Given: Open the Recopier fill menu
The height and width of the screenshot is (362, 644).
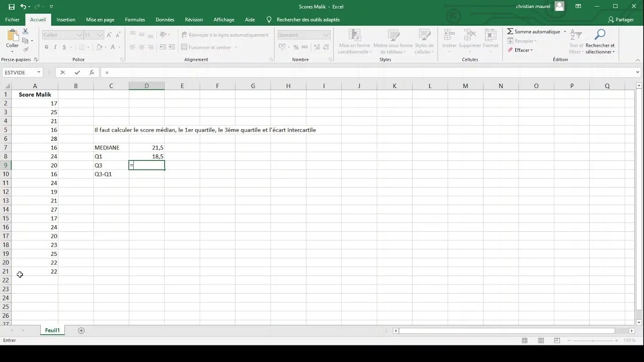Looking at the screenshot, I should click(x=522, y=41).
